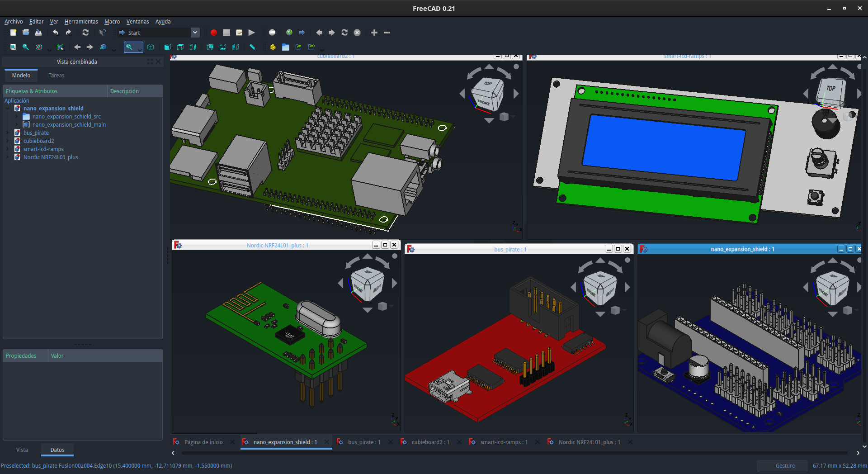The width and height of the screenshot is (868, 474).
Task: Start macro recording with the red circle
Action: (214, 33)
